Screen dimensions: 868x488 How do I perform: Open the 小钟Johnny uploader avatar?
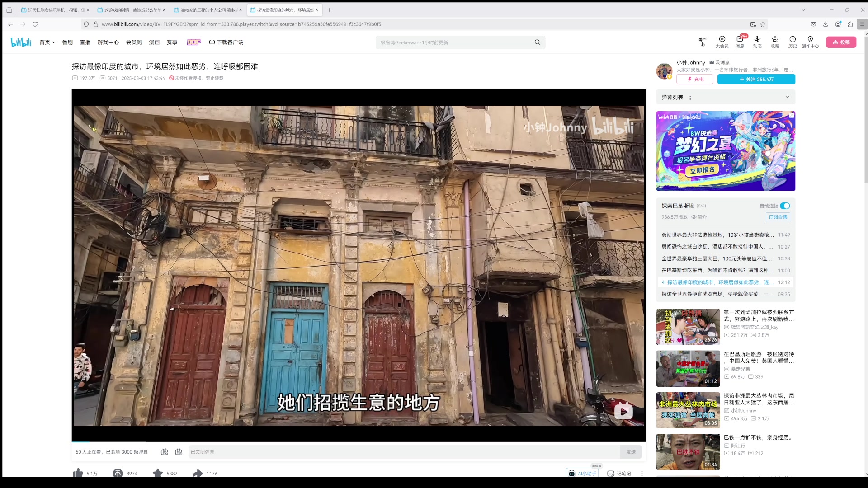pos(664,71)
